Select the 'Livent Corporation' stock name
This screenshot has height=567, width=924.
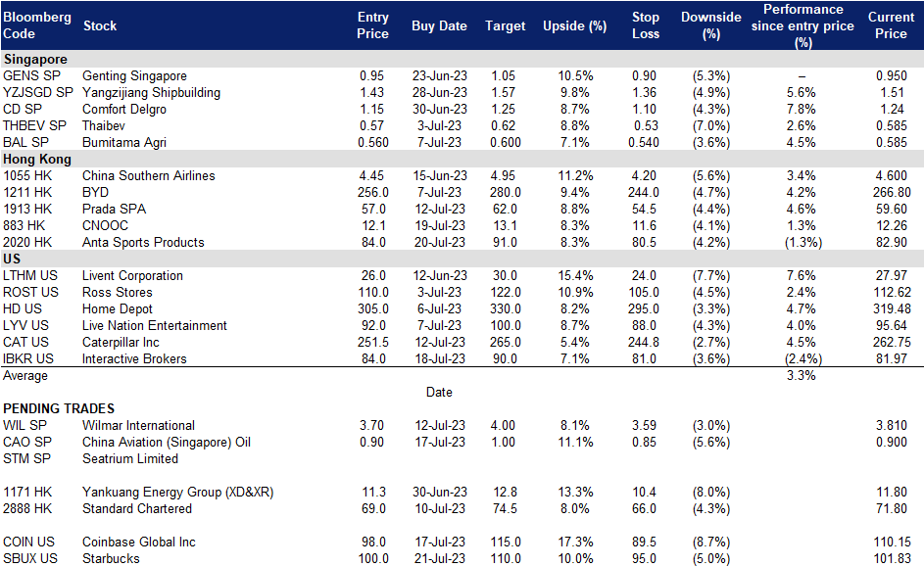[132, 275]
